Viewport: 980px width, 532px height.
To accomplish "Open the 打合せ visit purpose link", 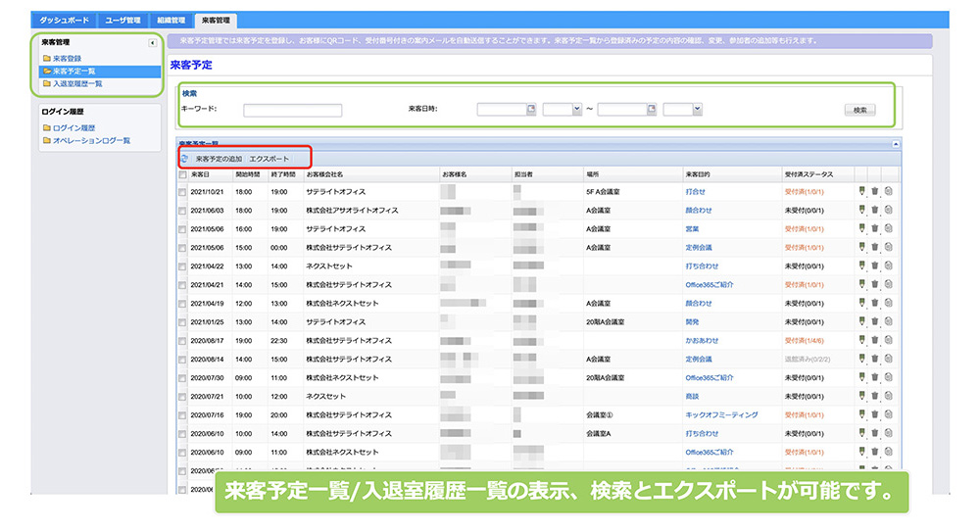I will (x=695, y=191).
